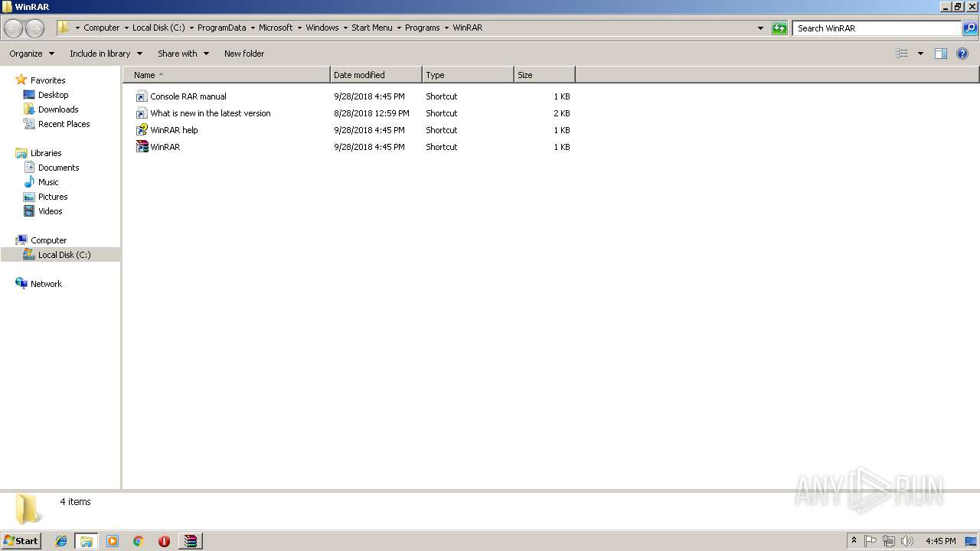The width and height of the screenshot is (980, 551).
Task: Go to Computer in the breadcrumb
Action: 102,28
